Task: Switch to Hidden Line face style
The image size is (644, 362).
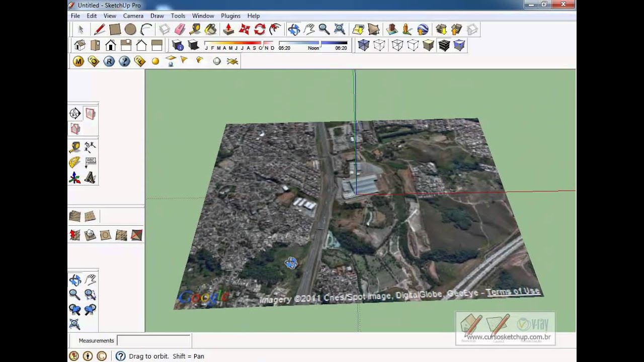Action: [x=413, y=46]
